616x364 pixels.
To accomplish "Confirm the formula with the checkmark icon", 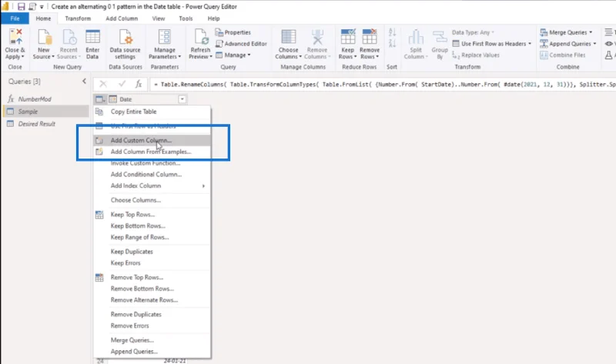I will pos(122,84).
